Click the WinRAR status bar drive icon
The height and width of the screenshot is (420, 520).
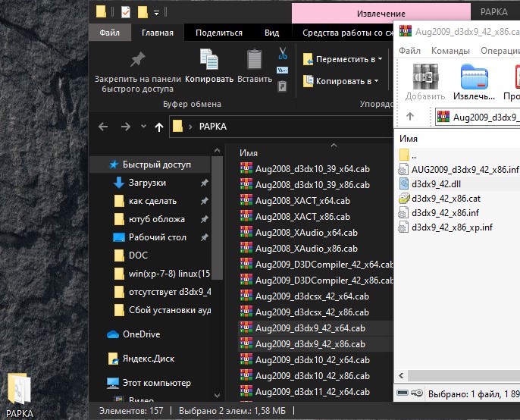pyautogui.click(x=403, y=393)
